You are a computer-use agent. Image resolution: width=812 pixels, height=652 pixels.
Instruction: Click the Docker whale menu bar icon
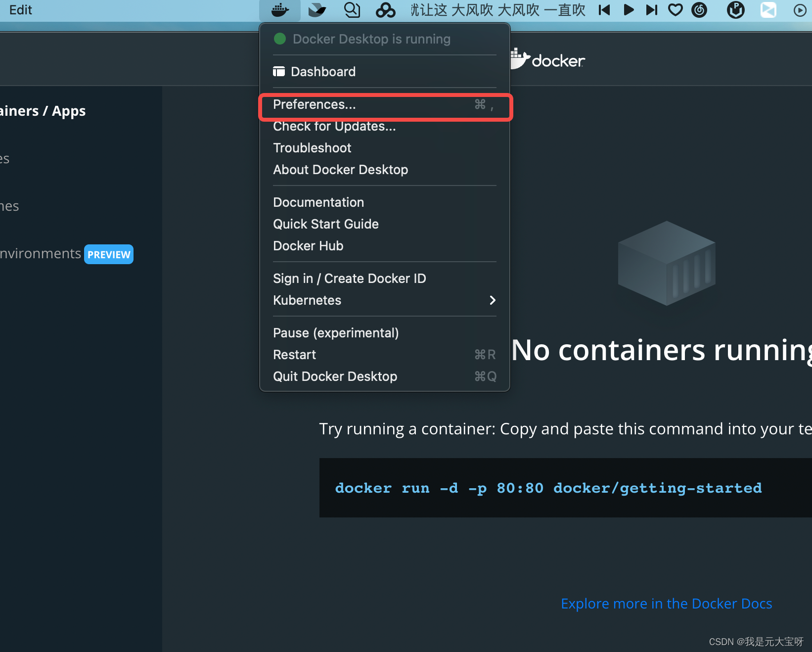(x=280, y=10)
